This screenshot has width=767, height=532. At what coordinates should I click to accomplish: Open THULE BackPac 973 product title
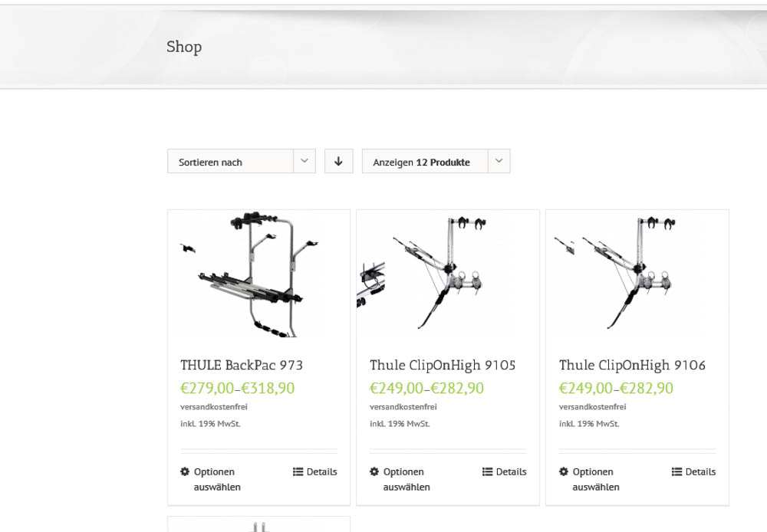(242, 365)
